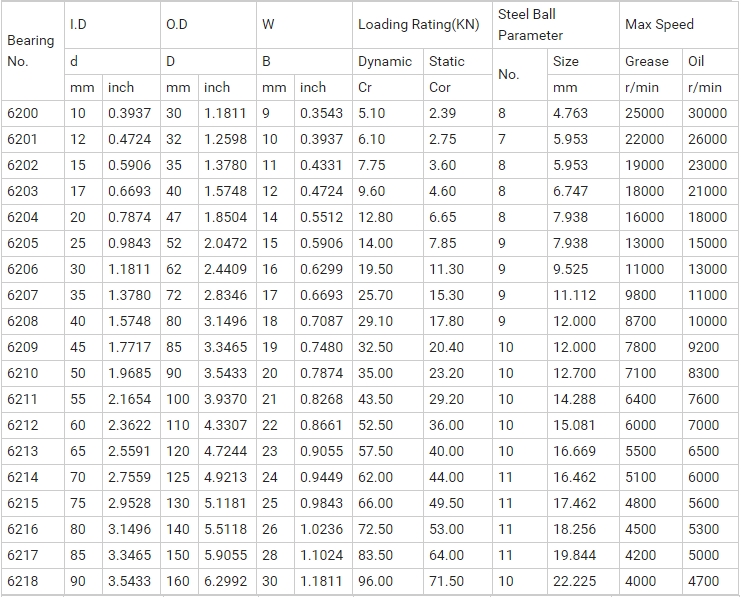This screenshot has height=597, width=741.
Task: Click bearing number 6210 cell
Action: [x=33, y=373]
